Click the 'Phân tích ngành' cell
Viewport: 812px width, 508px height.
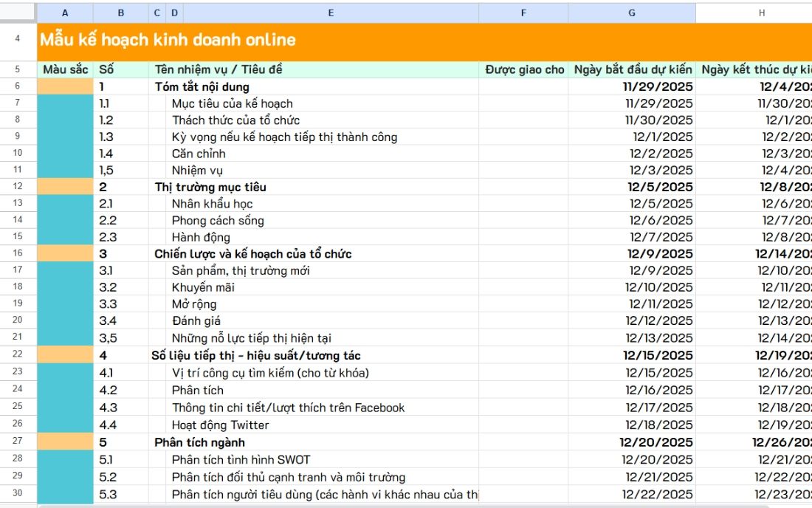[x=199, y=442]
